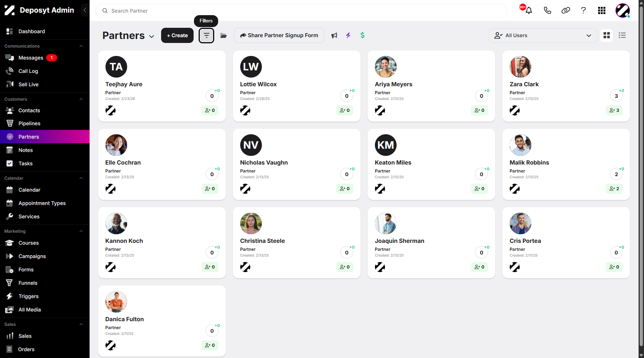The image size is (644, 358).
Task: Click the purple lightning bolt icon
Action: (x=348, y=35)
